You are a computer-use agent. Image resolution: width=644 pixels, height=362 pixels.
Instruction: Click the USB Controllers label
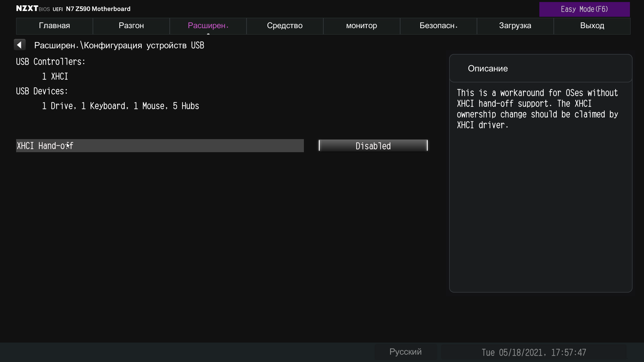coord(51,62)
